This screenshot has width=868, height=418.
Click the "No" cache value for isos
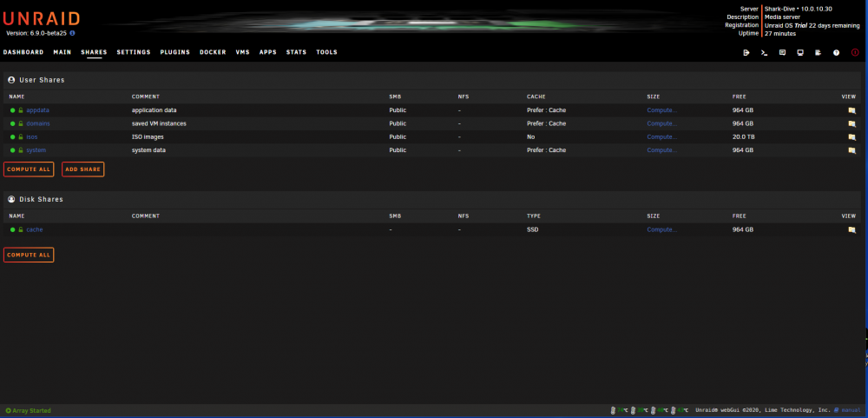[x=531, y=137]
